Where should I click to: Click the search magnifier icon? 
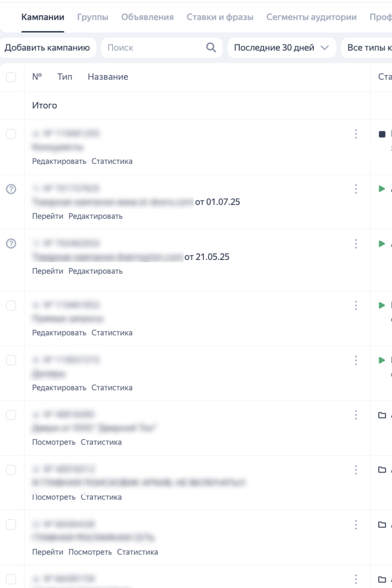point(211,47)
